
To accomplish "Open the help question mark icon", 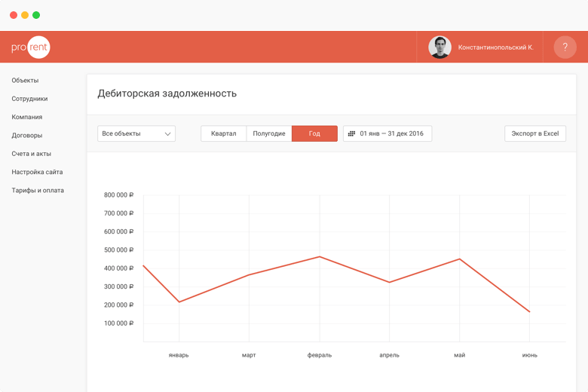I will [565, 47].
